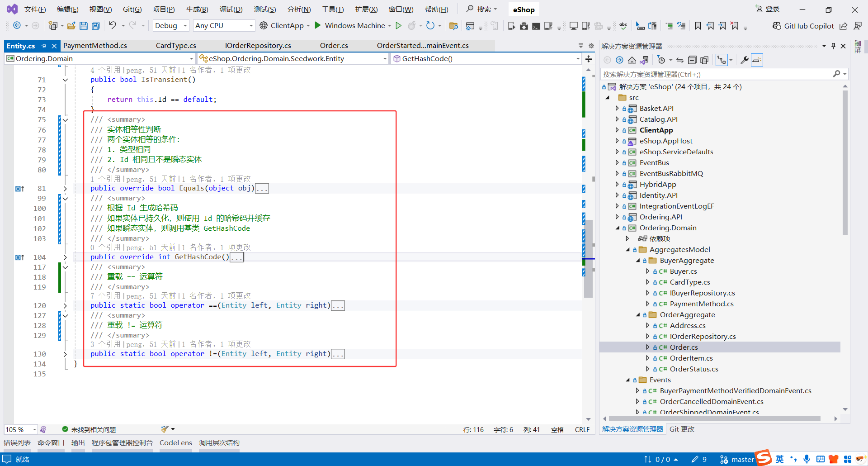Collapse the OrderAggregate folder
Viewport: 868px width, 466px height.
(x=638, y=315)
